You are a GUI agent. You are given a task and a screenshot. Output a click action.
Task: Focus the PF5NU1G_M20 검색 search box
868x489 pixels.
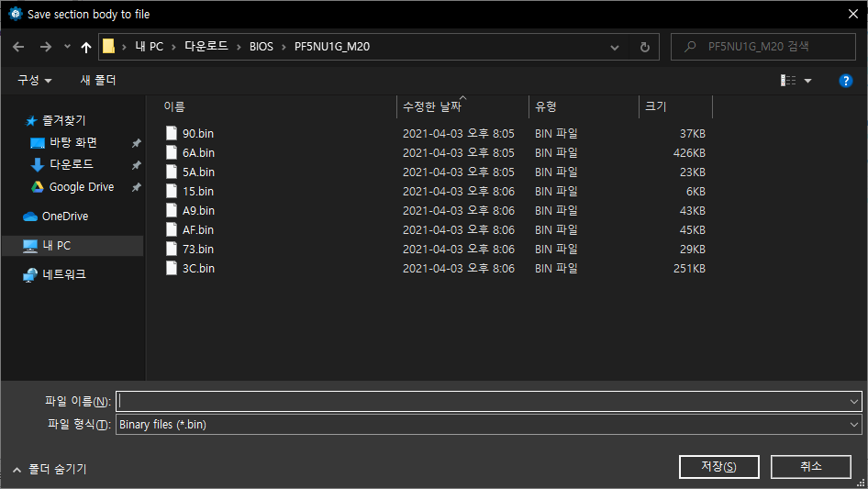click(x=763, y=47)
